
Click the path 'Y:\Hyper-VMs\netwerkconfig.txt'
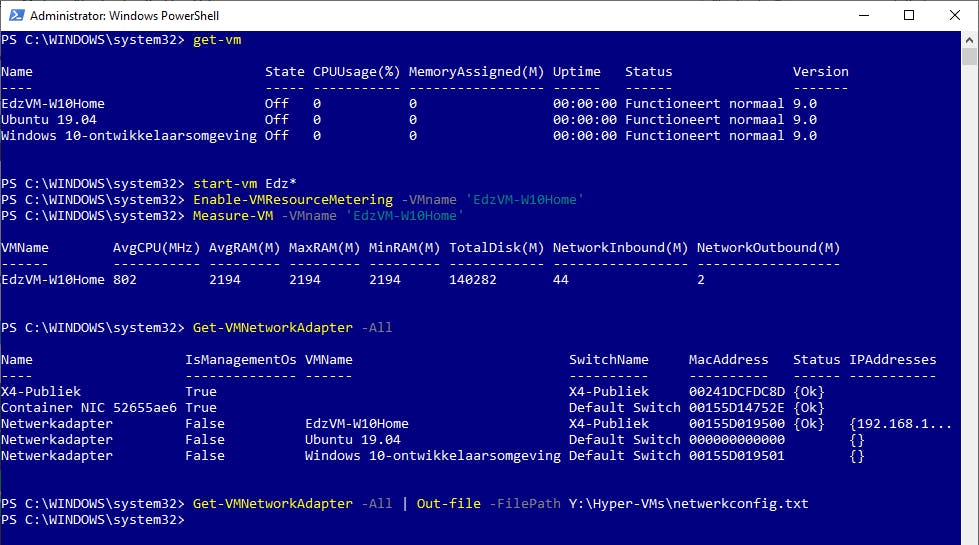pos(689,503)
